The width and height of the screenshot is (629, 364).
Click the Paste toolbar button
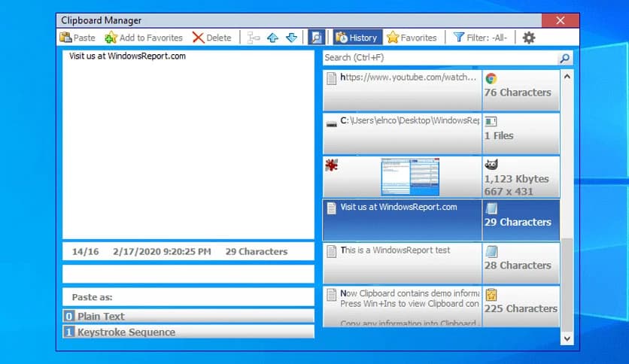point(77,38)
